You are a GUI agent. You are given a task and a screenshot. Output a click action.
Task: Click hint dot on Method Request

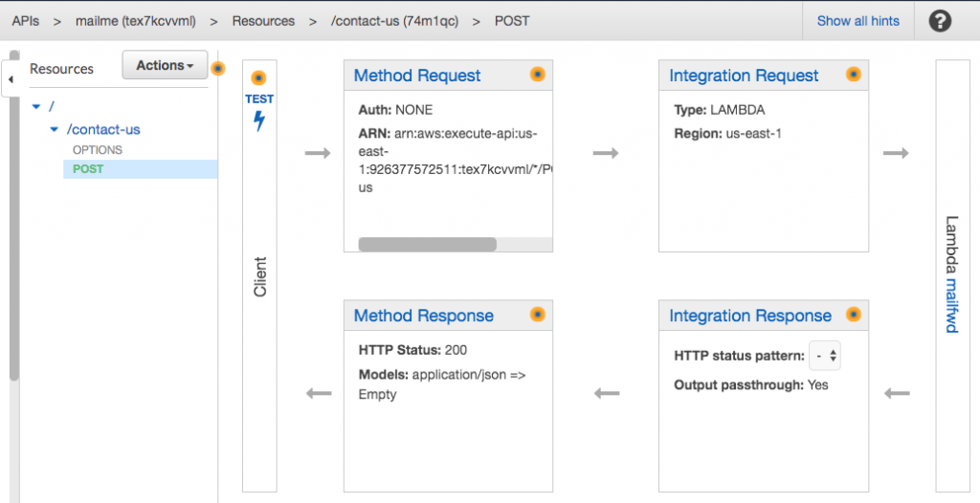537,75
